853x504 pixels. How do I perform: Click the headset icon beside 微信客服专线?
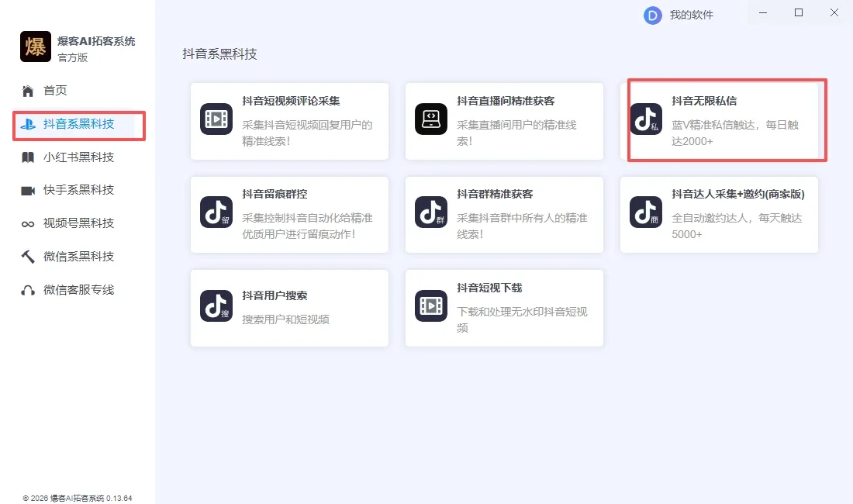28,290
